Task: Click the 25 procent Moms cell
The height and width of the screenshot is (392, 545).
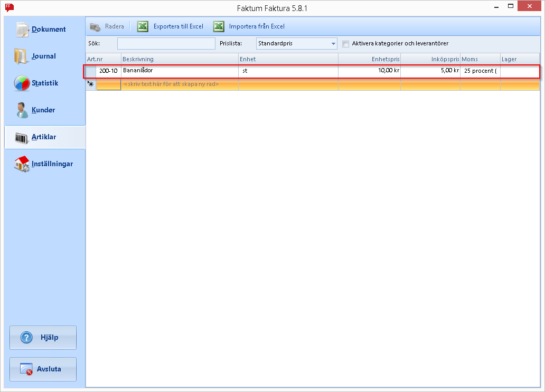Action: pyautogui.click(x=481, y=71)
